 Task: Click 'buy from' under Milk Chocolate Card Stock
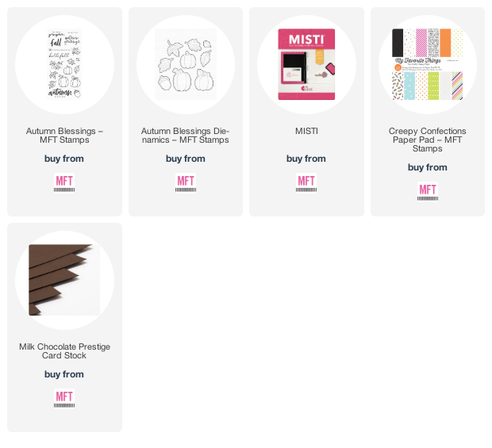click(64, 374)
